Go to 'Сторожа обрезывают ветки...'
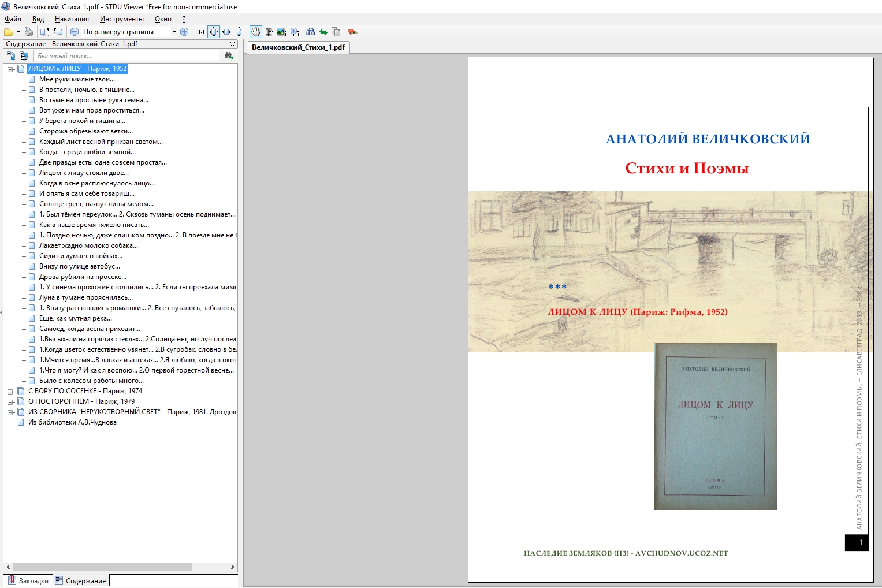 [86, 131]
